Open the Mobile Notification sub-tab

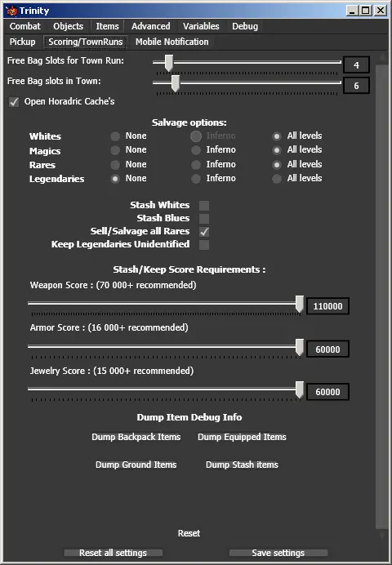[171, 42]
